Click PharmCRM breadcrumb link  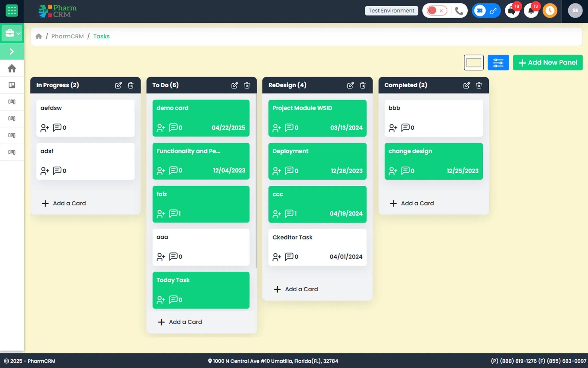click(68, 36)
